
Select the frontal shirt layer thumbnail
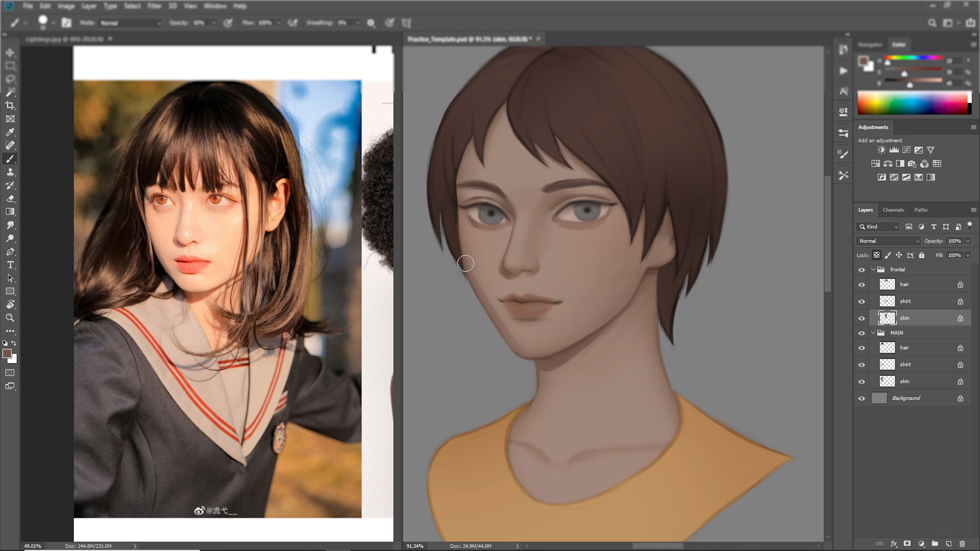[x=887, y=301]
